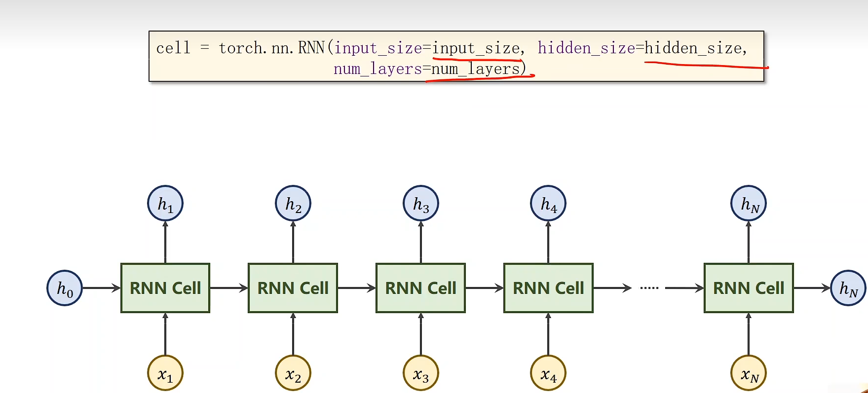Click the black "input_size" value text

(x=476, y=48)
